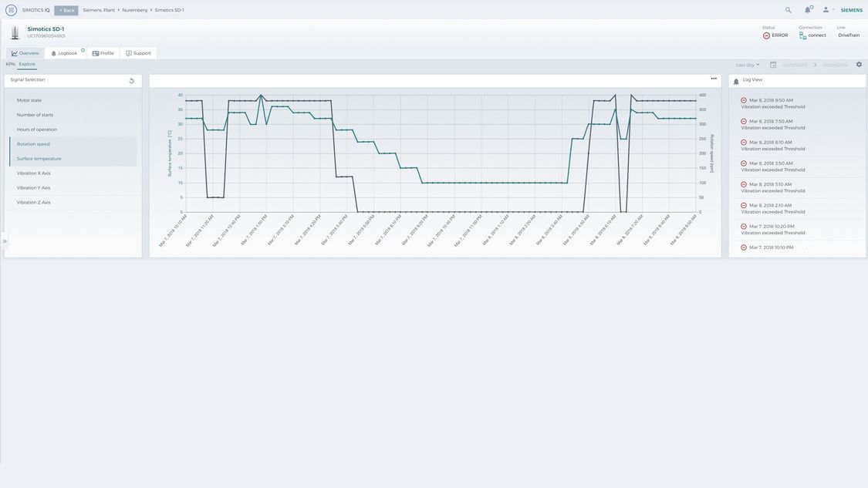
Task: Open the Siemens, Plant breadcrumb
Action: (99, 10)
